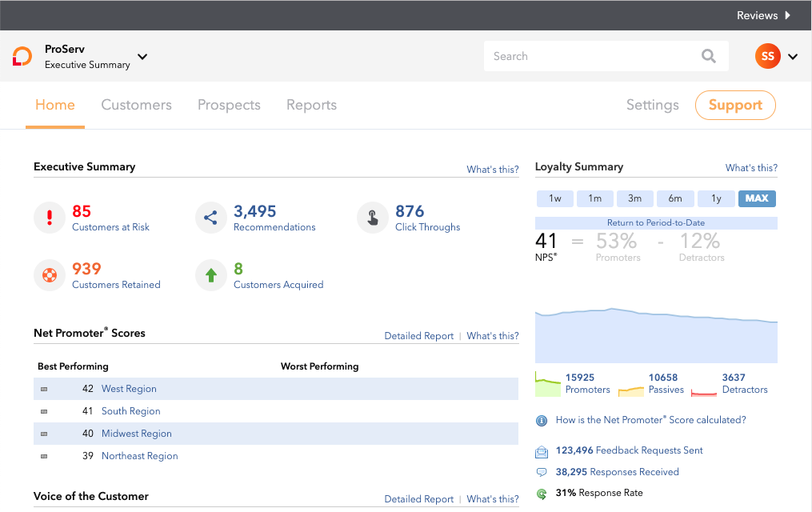Open the South Region link
The width and height of the screenshot is (812, 512).
pyautogui.click(x=131, y=411)
